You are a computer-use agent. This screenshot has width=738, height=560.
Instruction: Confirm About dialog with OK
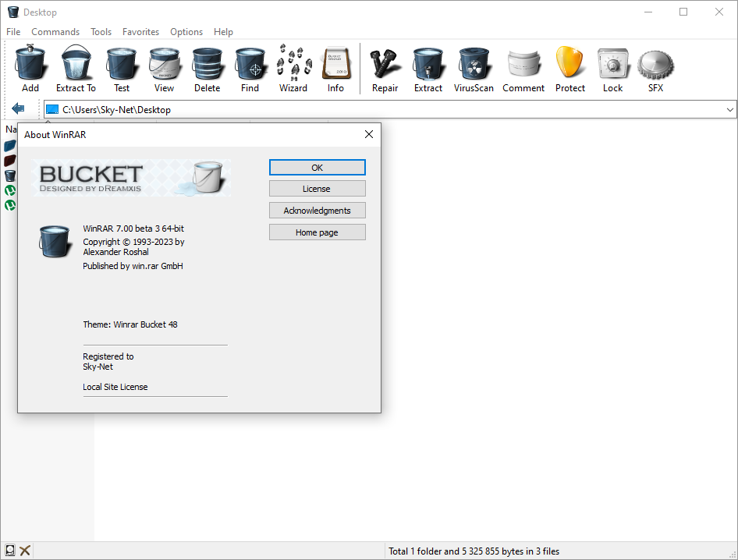[x=318, y=168]
